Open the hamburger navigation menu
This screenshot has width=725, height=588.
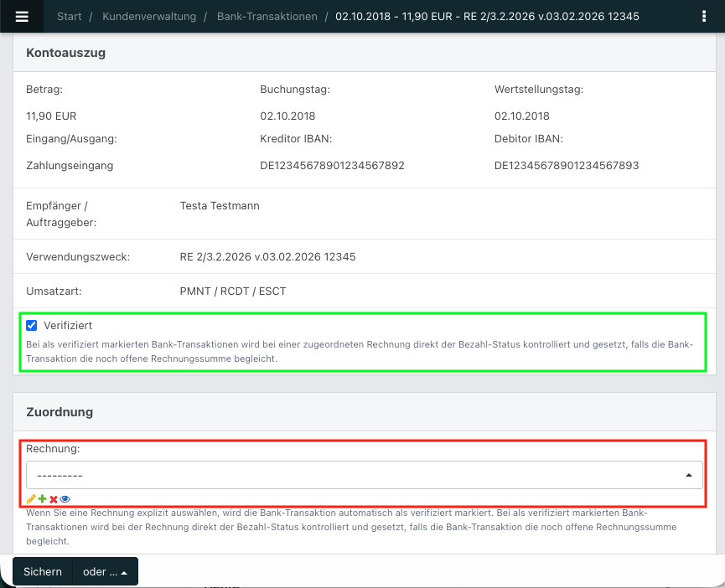tap(22, 17)
